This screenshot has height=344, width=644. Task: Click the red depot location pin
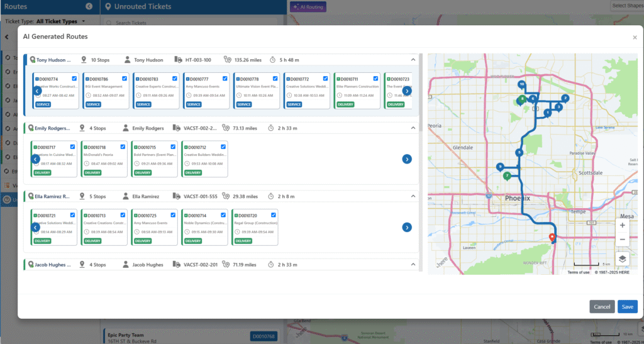(x=552, y=238)
